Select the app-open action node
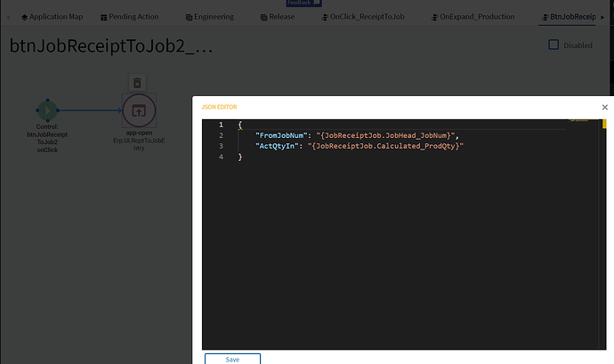 click(139, 110)
